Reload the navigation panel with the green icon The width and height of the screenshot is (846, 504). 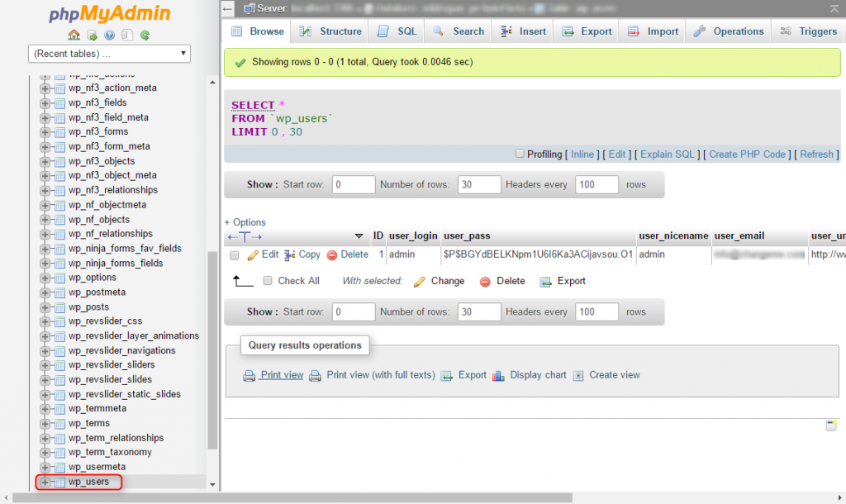[x=145, y=35]
